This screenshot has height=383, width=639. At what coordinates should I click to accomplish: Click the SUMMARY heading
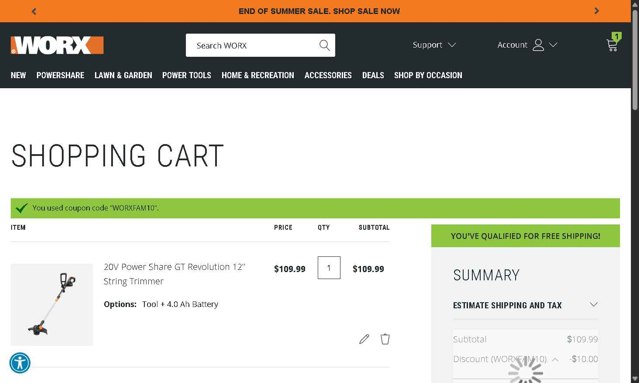coord(486,275)
